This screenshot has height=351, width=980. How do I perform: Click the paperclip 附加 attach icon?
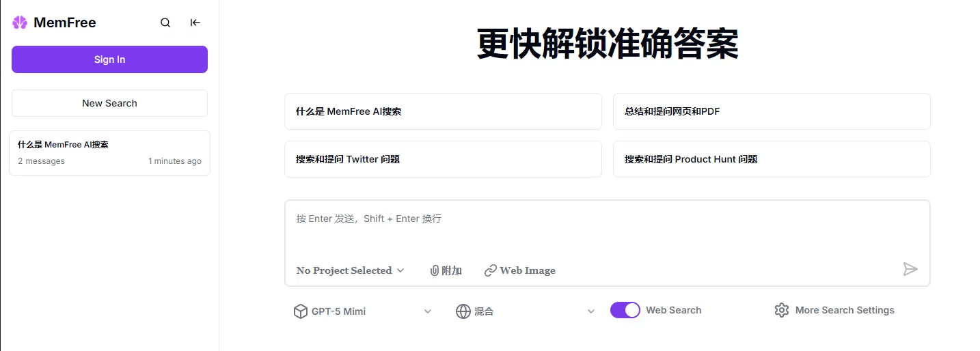click(x=434, y=270)
